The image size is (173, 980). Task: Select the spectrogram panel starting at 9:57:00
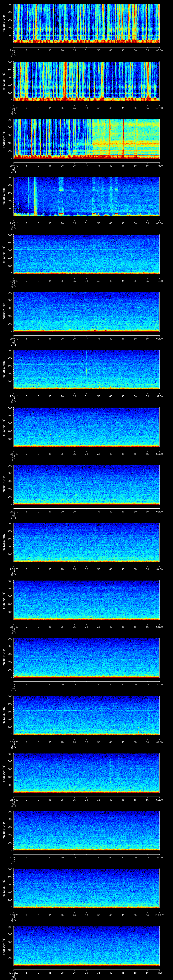87,773
